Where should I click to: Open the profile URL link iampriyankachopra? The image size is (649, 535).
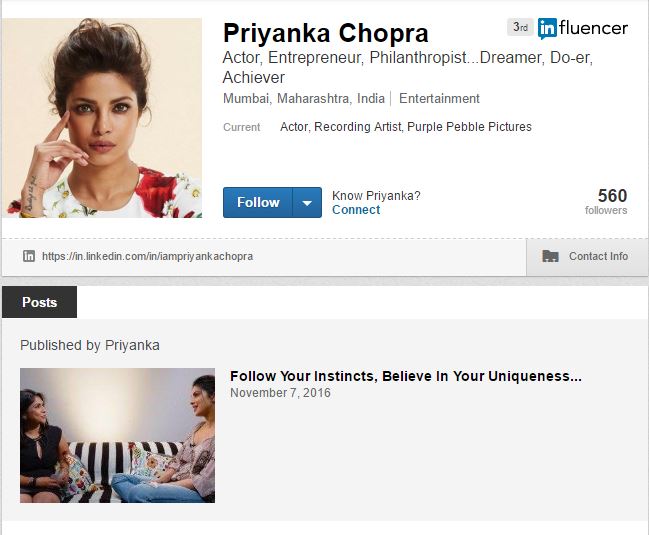pyautogui.click(x=147, y=257)
